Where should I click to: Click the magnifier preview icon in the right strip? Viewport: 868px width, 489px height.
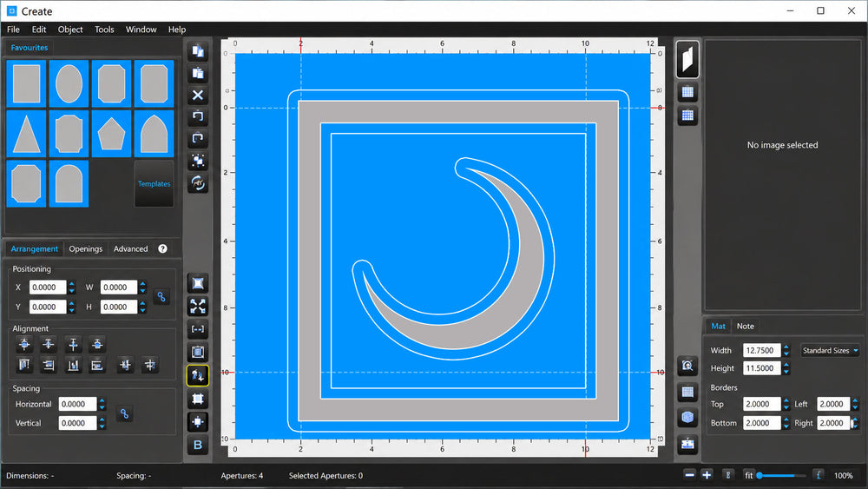(687, 366)
